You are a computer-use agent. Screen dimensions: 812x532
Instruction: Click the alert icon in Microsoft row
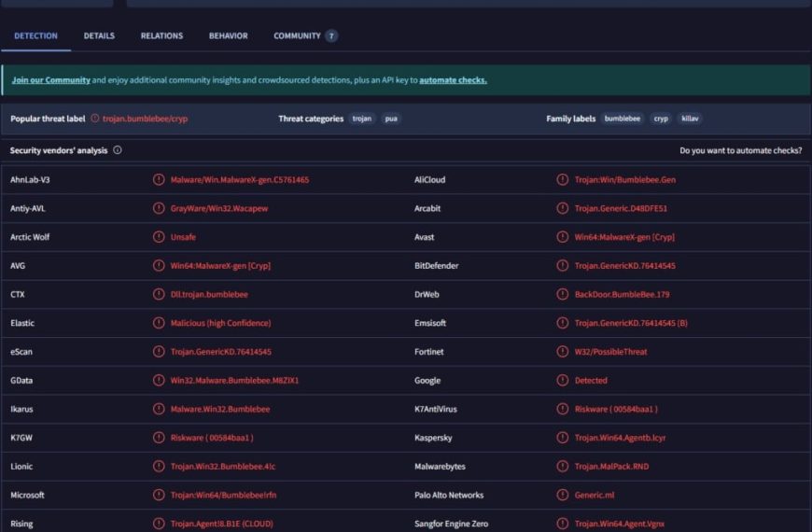click(159, 495)
